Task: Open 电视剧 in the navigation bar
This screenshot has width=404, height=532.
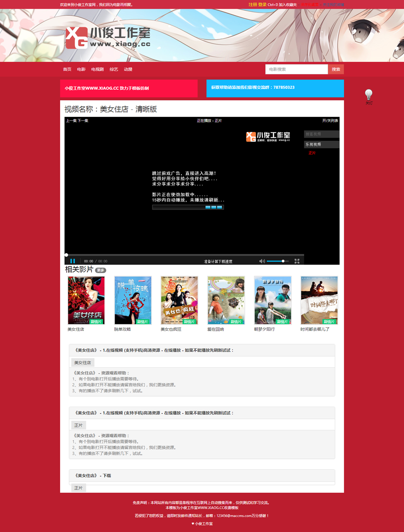Action: (x=97, y=69)
